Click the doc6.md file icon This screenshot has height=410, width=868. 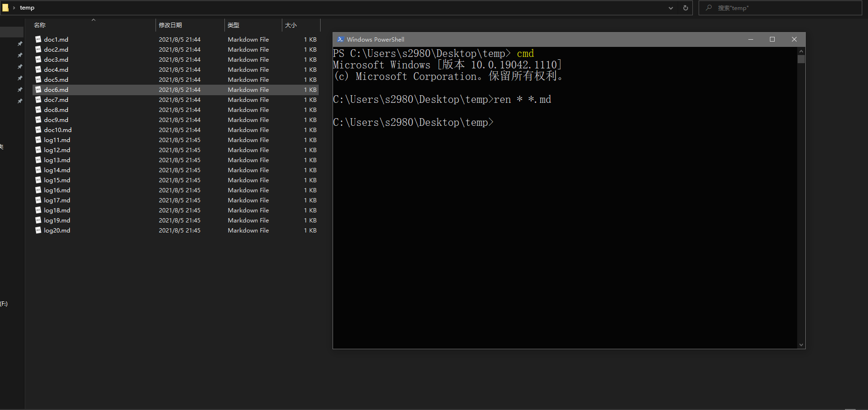coord(38,89)
